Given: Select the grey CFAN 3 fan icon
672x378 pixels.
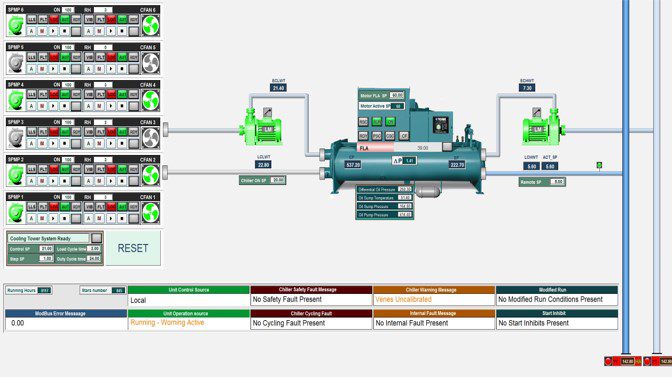Looking at the screenshot, I should 150,138.
